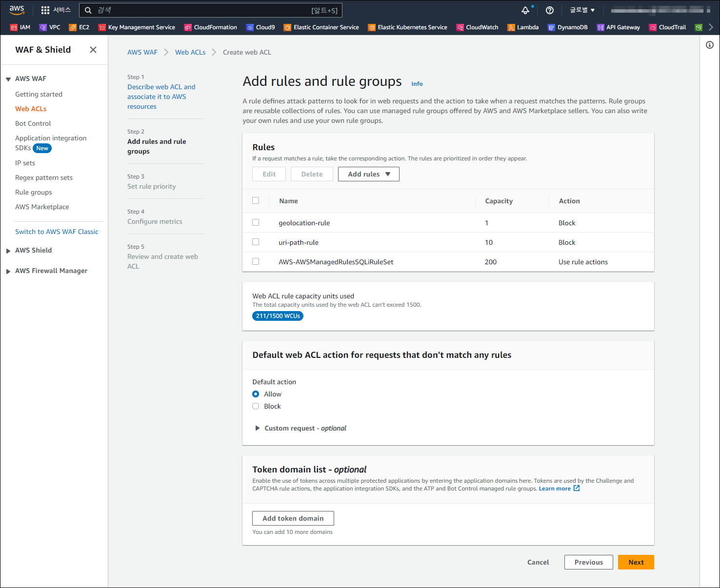
Task: Open Application integration SDKs in sidebar
Action: point(51,143)
